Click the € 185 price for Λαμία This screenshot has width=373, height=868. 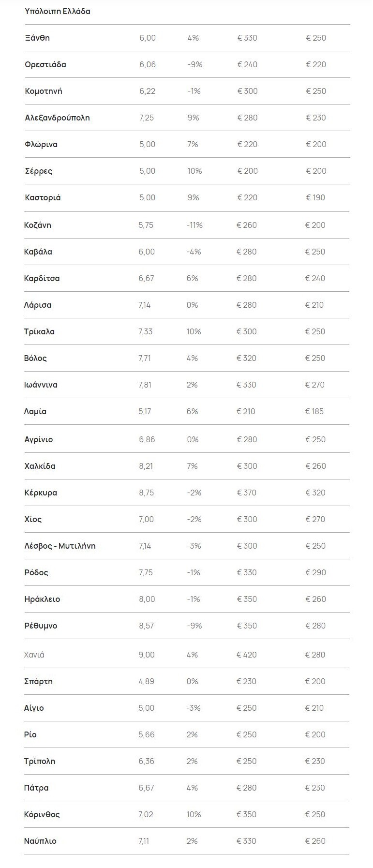(314, 411)
